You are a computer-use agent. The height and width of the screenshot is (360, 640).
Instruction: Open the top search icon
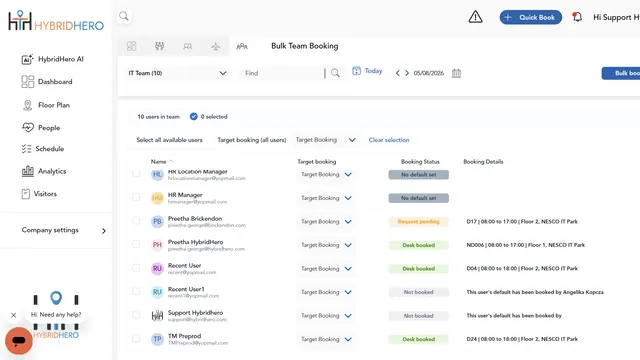[x=124, y=16]
